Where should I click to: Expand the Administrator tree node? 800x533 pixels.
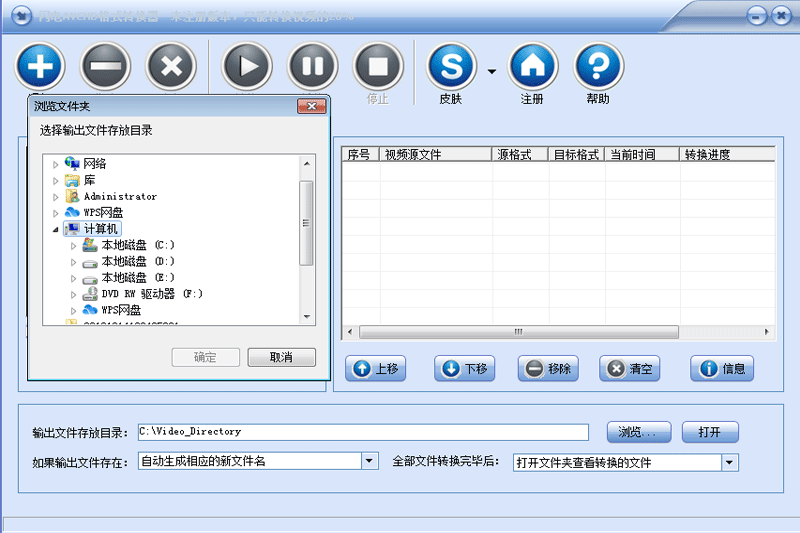(56, 197)
